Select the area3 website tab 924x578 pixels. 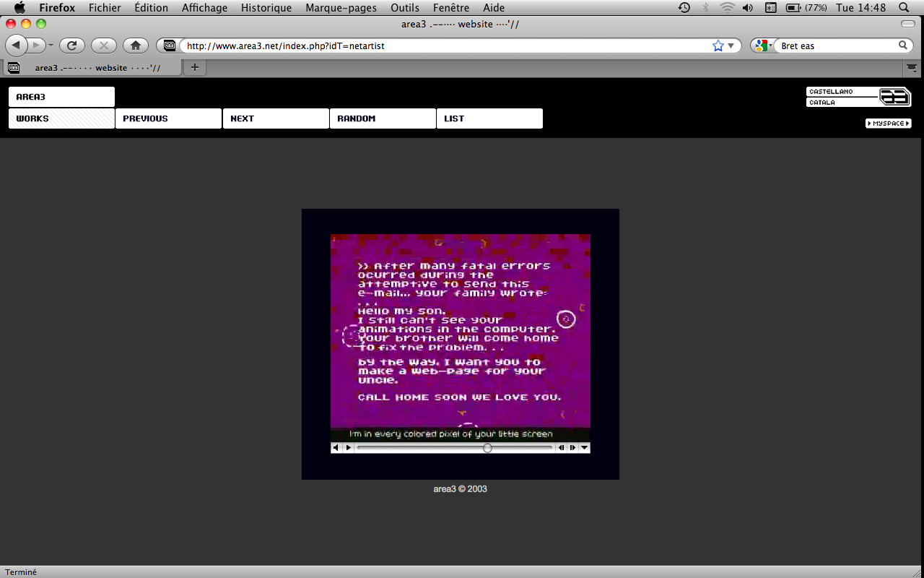click(x=92, y=67)
